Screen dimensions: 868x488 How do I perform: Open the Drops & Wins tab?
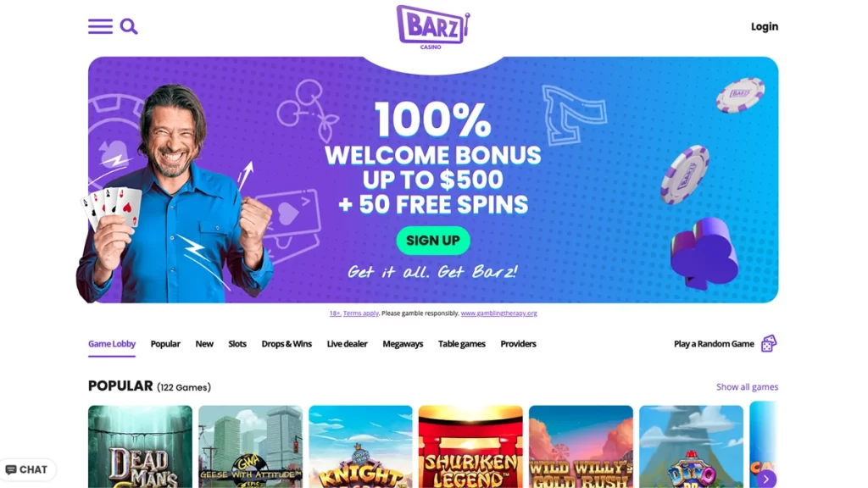(x=287, y=344)
